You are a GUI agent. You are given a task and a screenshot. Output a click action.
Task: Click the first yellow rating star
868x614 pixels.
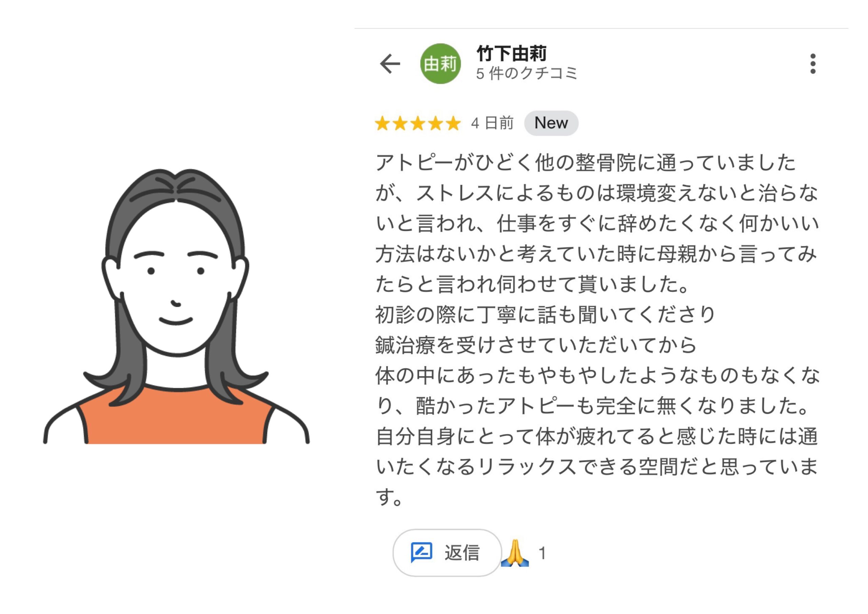382,123
